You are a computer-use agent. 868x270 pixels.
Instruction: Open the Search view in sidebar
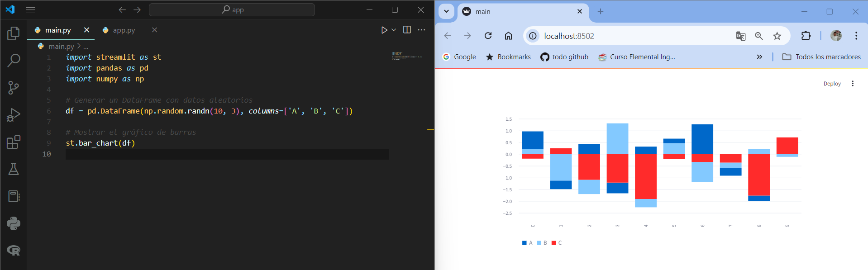pos(14,60)
